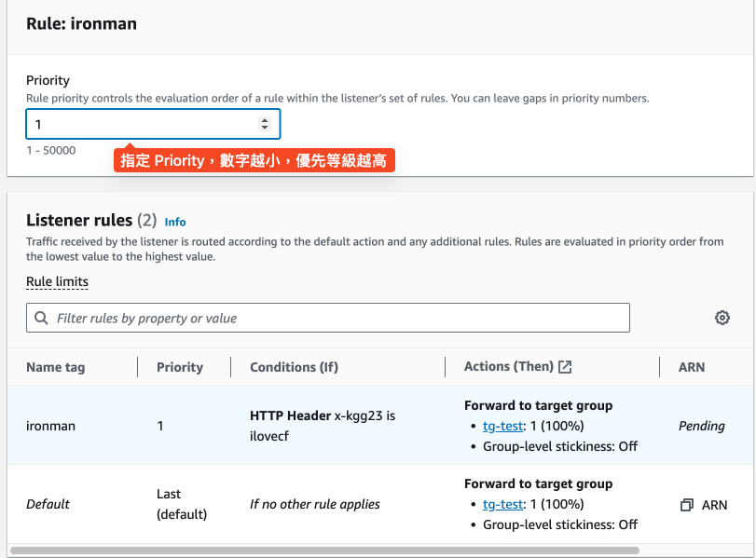The height and width of the screenshot is (558, 756).
Task: Click the horizontal scrollbar under the table
Action: click(x=373, y=551)
